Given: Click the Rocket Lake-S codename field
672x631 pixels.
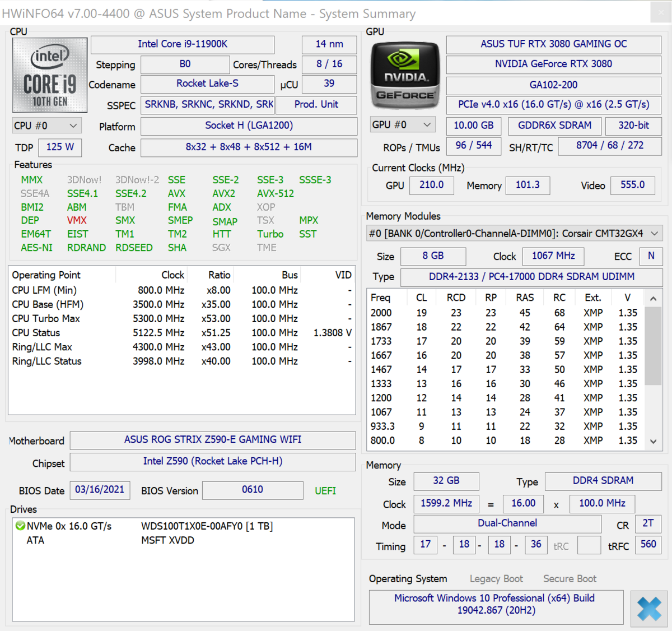Looking at the screenshot, I should tap(207, 84).
